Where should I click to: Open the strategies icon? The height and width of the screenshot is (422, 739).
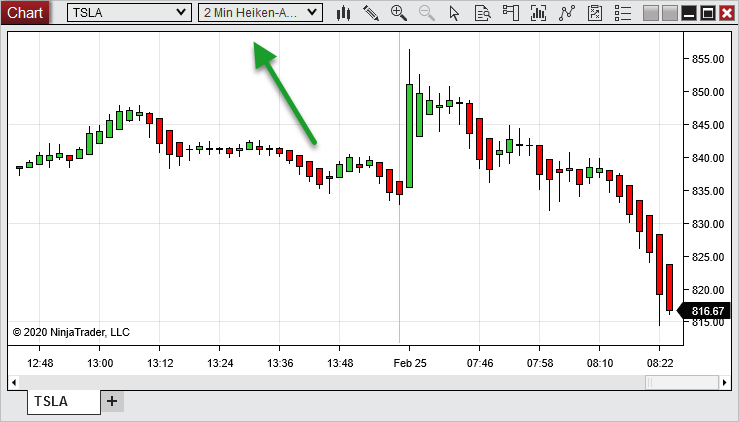(594, 13)
